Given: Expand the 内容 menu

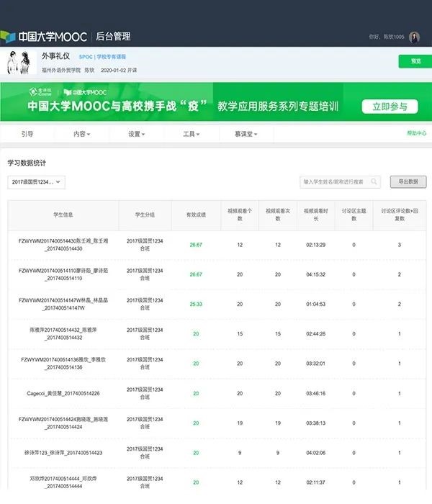Looking at the screenshot, I should click(x=81, y=134).
